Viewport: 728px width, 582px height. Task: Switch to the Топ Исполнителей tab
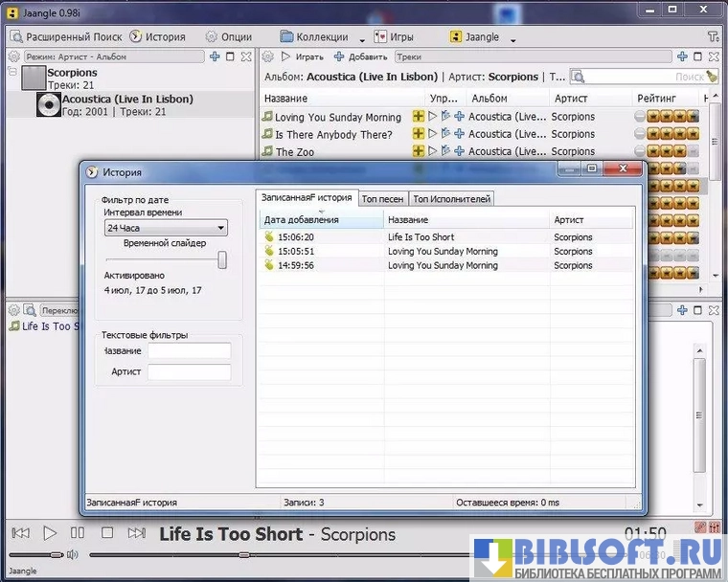click(x=451, y=199)
